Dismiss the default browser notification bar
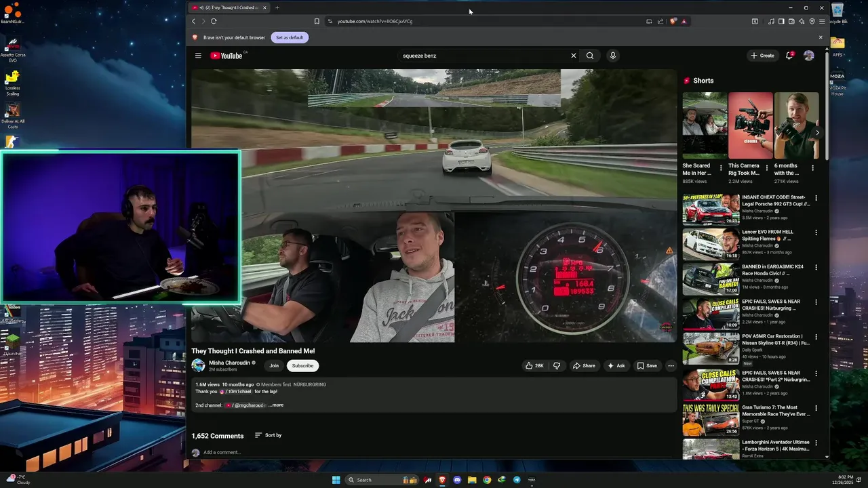Screen dimensions: 868x488 [x=821, y=37]
